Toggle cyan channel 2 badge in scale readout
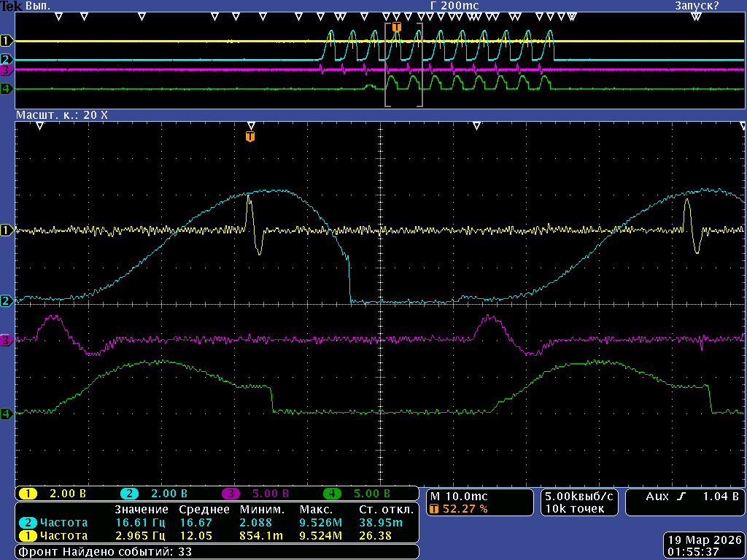 [131, 494]
